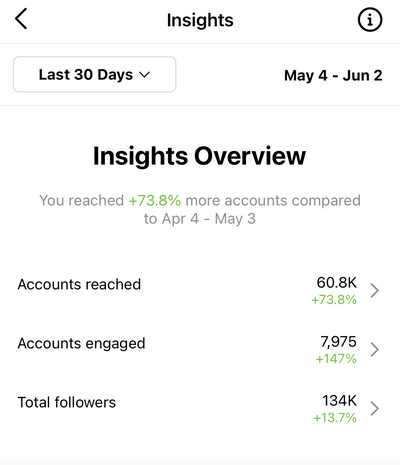Click the Insights page title

coord(200,20)
